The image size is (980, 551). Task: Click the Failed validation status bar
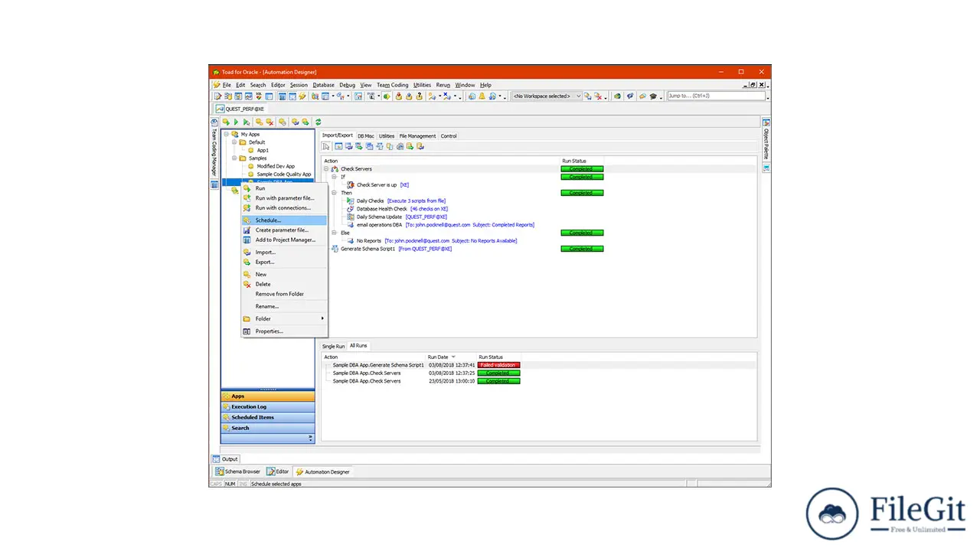(x=498, y=365)
